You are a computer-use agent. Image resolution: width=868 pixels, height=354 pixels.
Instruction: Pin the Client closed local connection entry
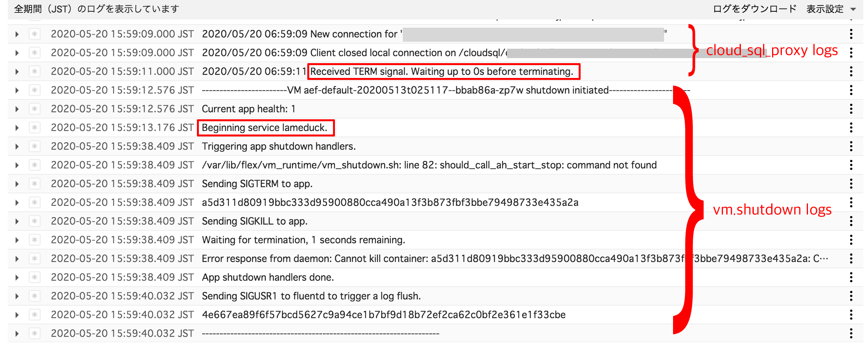(x=35, y=53)
